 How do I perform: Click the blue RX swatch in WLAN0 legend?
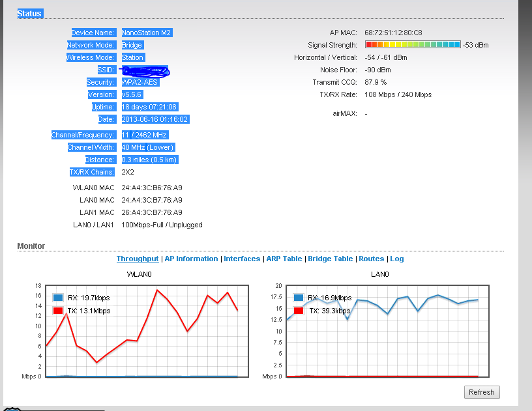coord(58,298)
